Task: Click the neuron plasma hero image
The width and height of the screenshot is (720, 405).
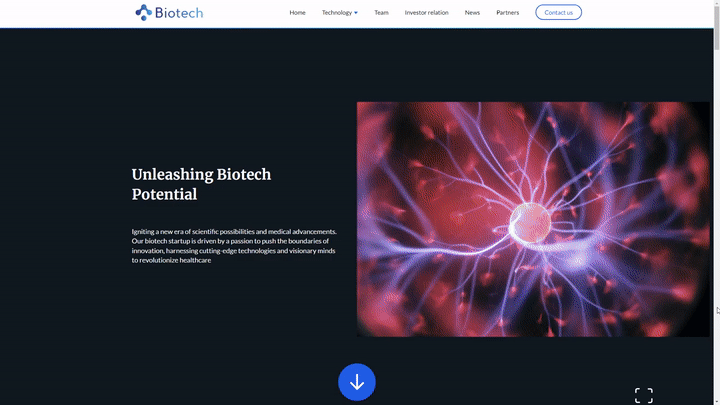Action: [533, 219]
